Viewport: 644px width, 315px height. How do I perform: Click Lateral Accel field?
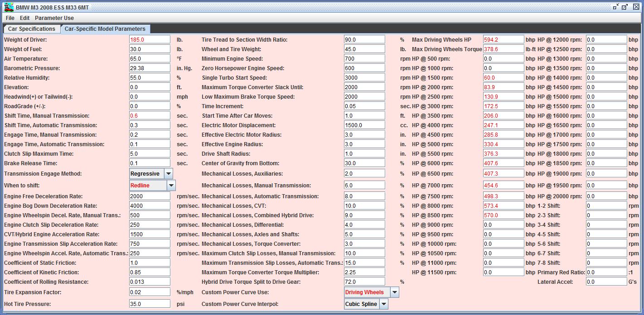pos(606,282)
